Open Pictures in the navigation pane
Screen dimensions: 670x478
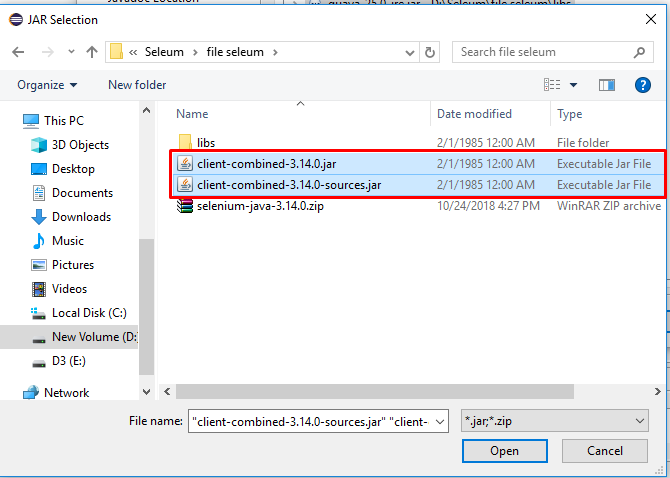pos(73,264)
